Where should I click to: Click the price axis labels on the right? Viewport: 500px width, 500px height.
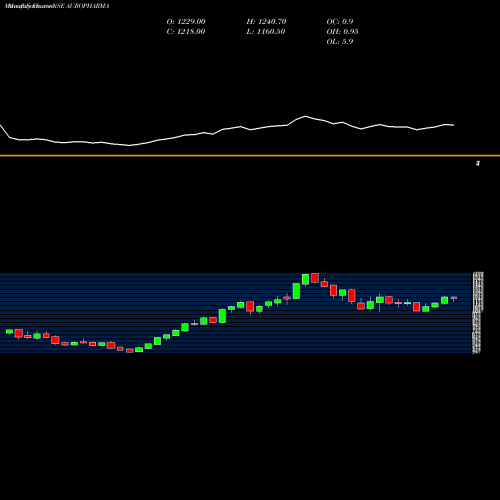tap(477, 313)
